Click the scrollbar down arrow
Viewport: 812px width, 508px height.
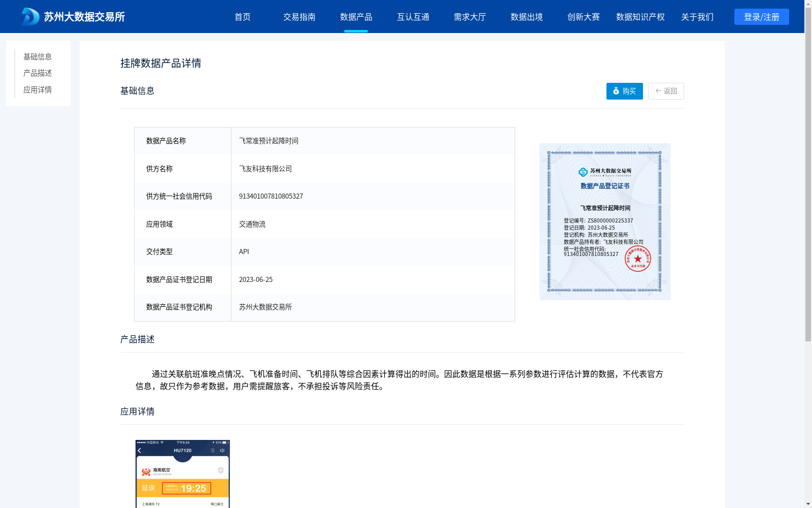pos(808,504)
